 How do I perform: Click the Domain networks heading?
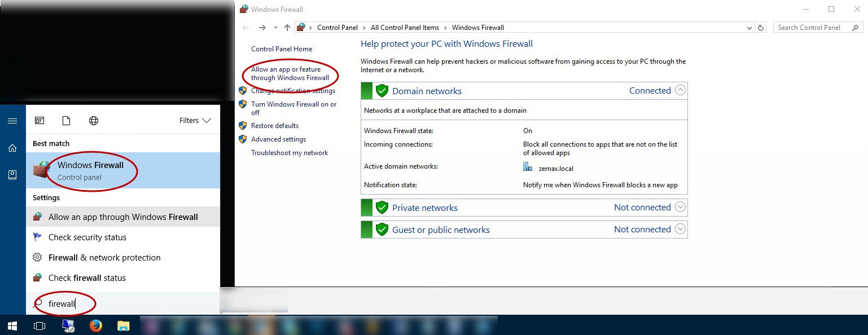click(x=427, y=91)
